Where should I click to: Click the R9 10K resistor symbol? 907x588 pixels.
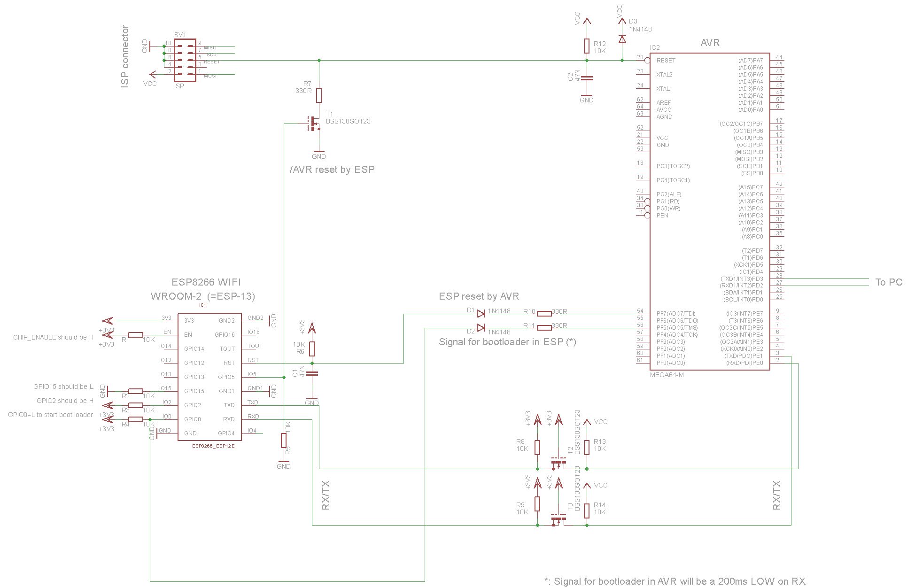pyautogui.click(x=537, y=504)
